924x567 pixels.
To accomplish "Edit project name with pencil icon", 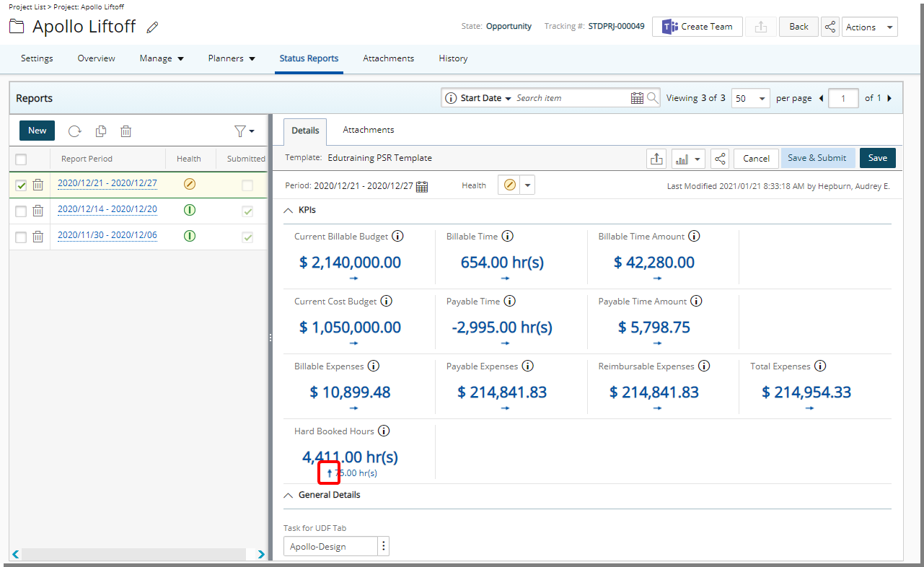I will point(152,27).
